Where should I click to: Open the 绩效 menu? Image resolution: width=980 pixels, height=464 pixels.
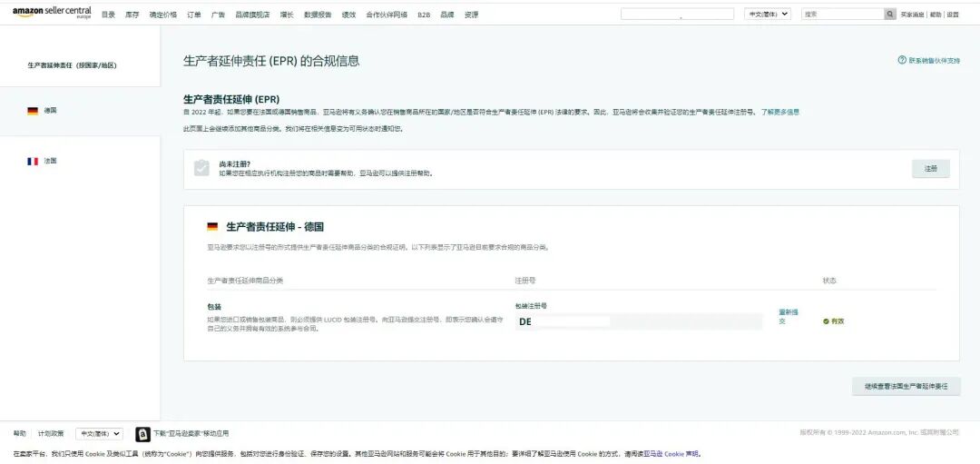pos(348,15)
